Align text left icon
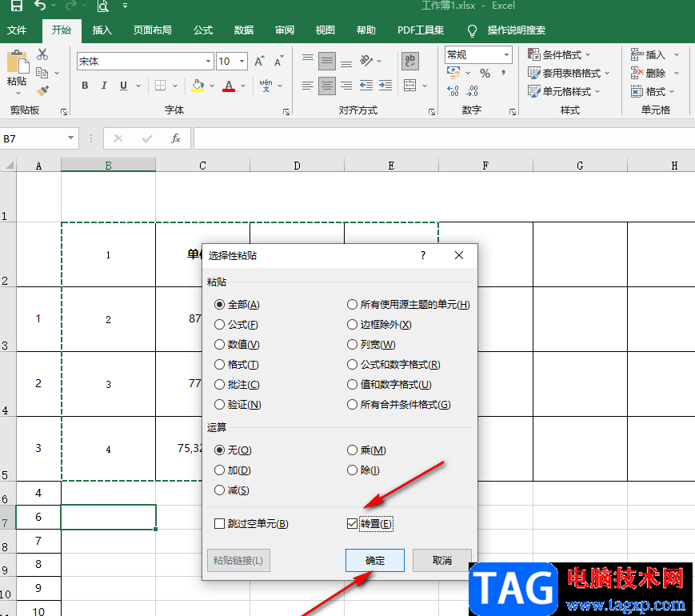The image size is (695, 616). (308, 86)
